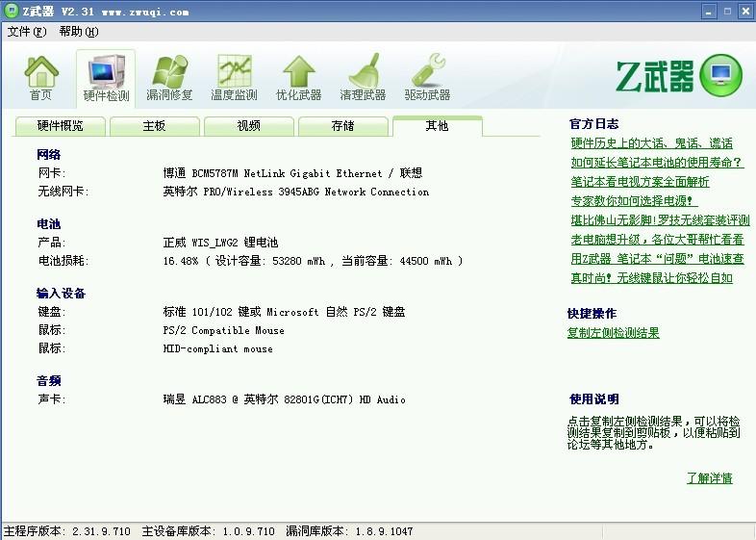Switch to the 主板 tab
Image resolution: width=756 pixels, height=540 pixels.
[x=154, y=126]
